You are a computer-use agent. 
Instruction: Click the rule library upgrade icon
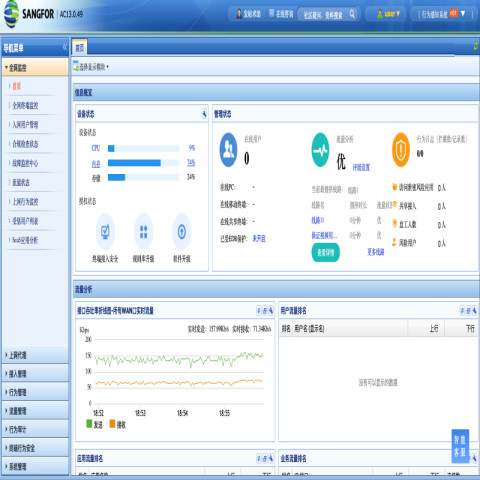(143, 232)
